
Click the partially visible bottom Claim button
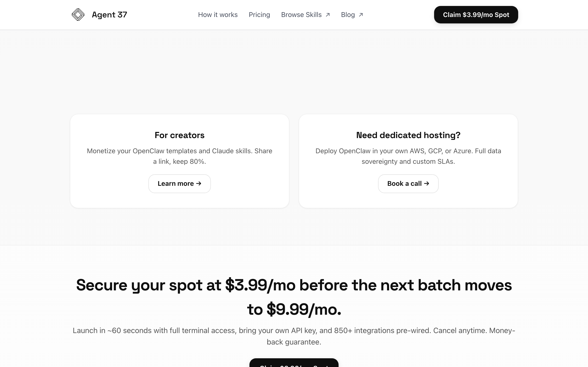(294, 363)
